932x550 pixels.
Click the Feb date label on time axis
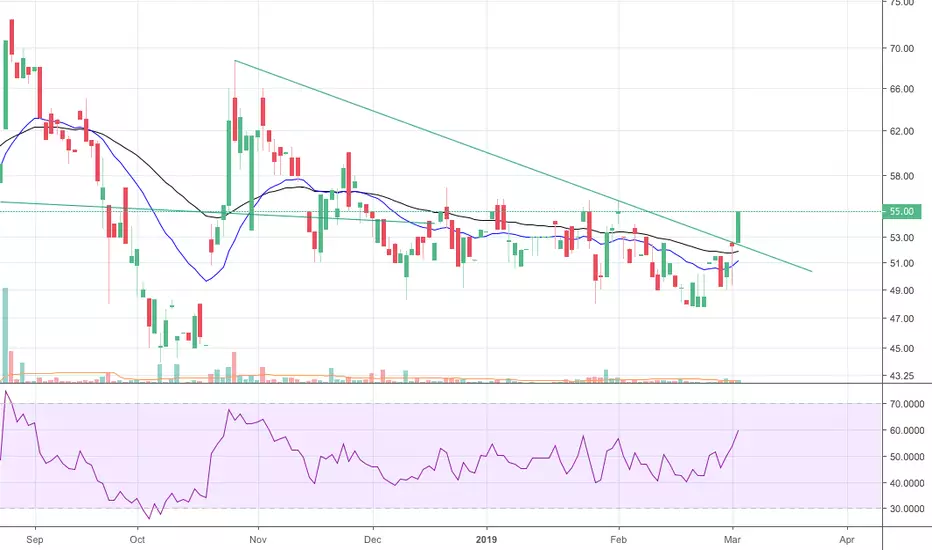click(x=619, y=540)
